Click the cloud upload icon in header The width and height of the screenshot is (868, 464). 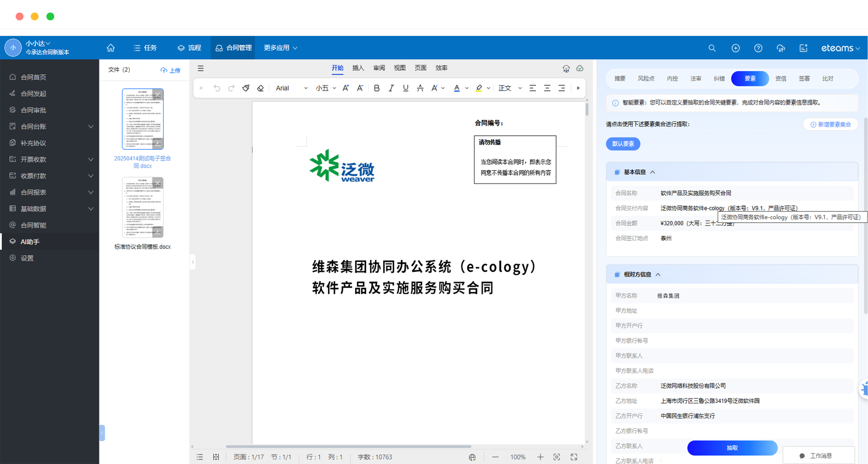(x=781, y=48)
